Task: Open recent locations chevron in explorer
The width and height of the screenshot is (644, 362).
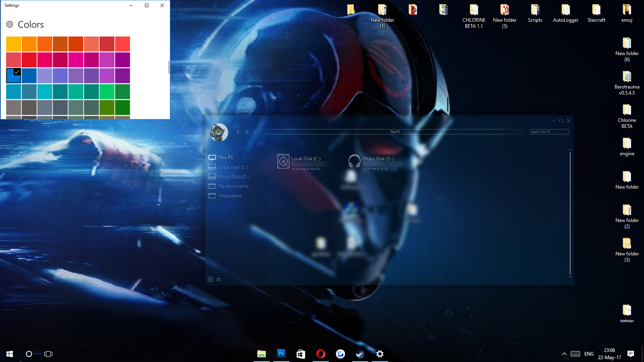Action: point(255,132)
